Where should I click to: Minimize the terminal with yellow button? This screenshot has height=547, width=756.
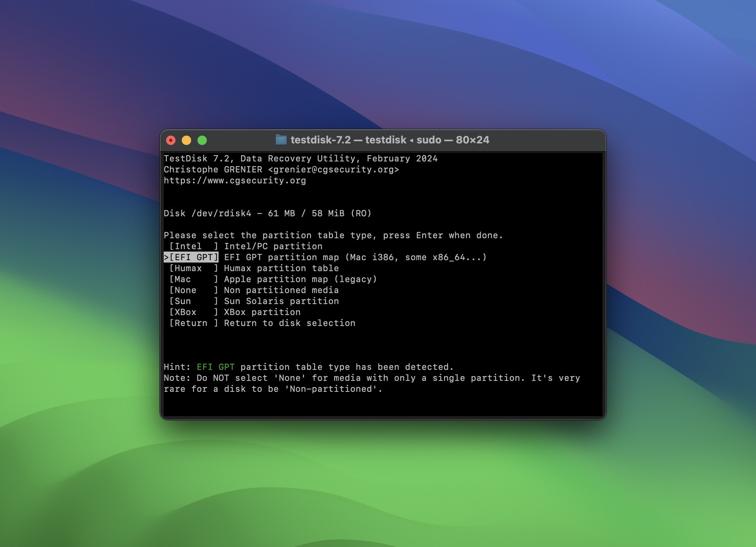(x=186, y=140)
